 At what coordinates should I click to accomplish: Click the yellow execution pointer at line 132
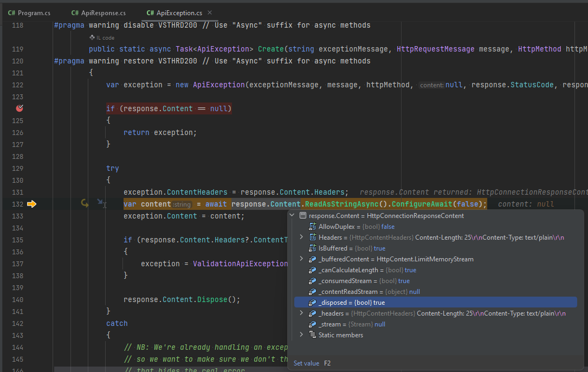click(31, 204)
